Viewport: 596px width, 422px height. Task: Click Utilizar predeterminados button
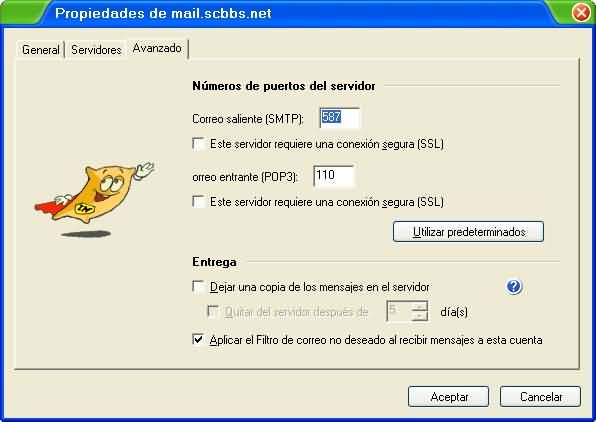(469, 232)
